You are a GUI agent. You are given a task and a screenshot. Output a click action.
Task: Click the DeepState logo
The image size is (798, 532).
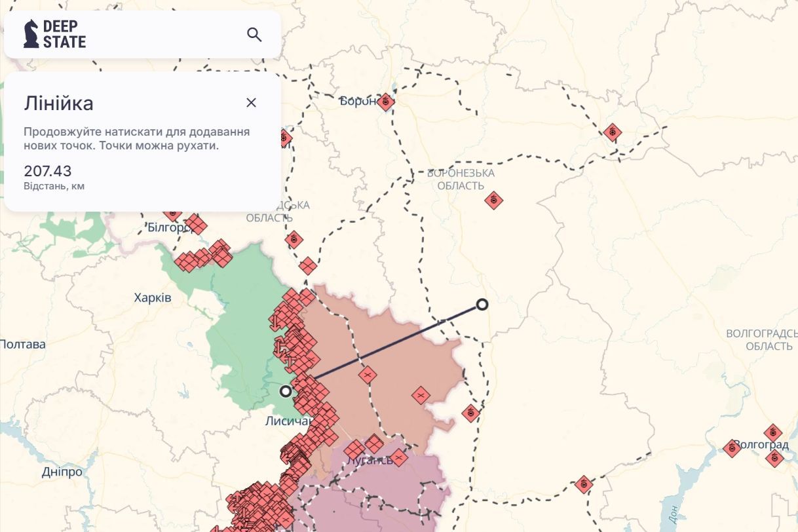55,34
